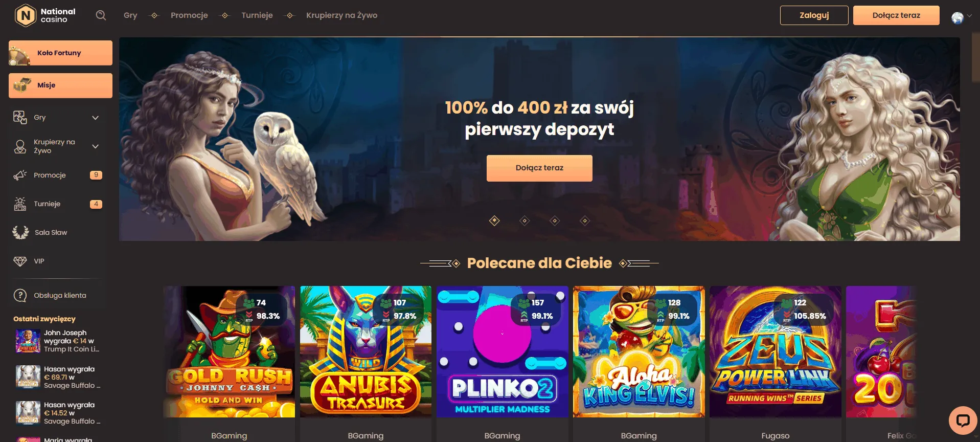The image size is (980, 442).
Task: Open the Plinko 2 game thumbnail
Action: (502, 351)
